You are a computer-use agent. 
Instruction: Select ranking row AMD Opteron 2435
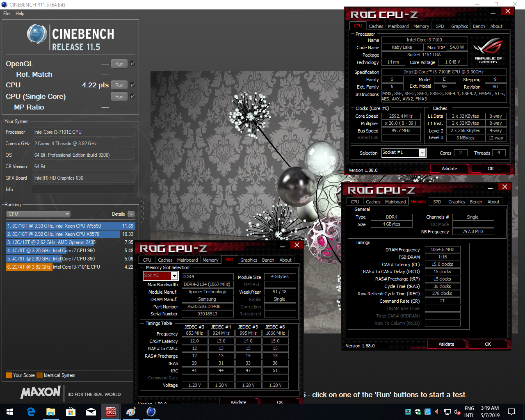click(70, 242)
